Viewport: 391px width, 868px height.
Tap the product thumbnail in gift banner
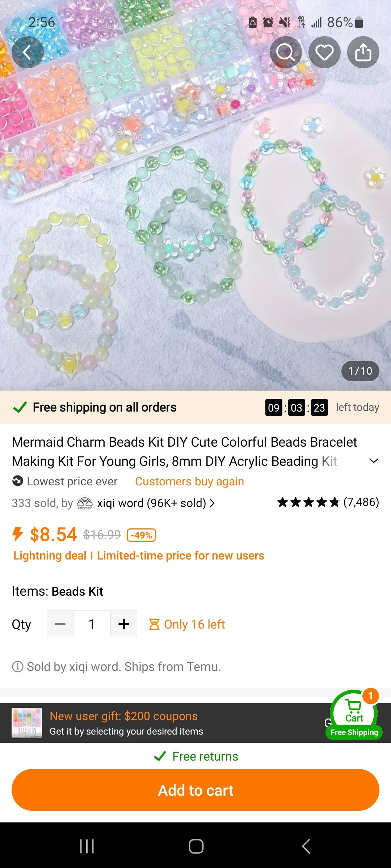[27, 723]
